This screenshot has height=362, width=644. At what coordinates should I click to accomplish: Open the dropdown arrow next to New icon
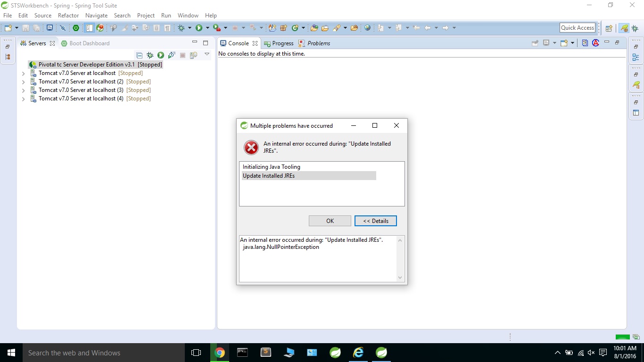(x=17, y=28)
